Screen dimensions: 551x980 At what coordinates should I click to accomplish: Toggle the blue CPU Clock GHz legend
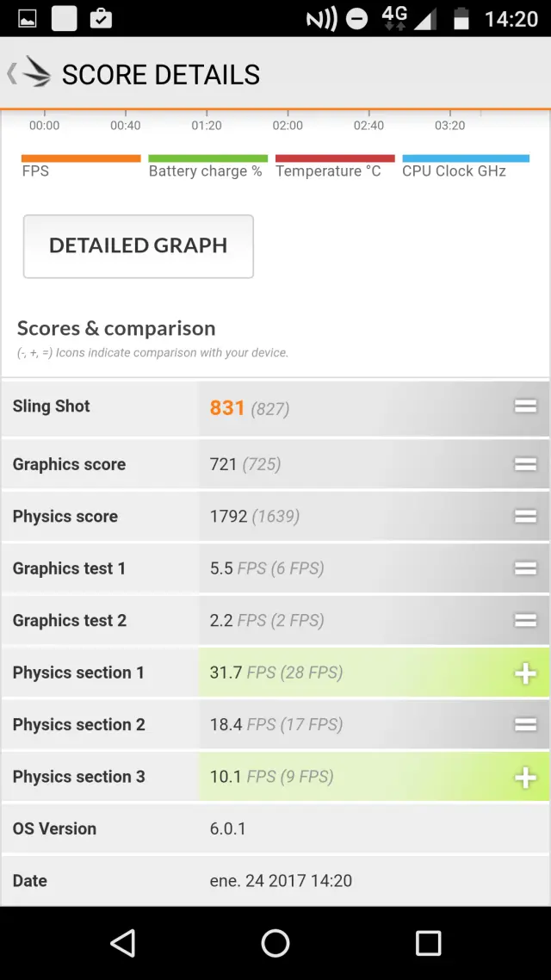pyautogui.click(x=465, y=159)
